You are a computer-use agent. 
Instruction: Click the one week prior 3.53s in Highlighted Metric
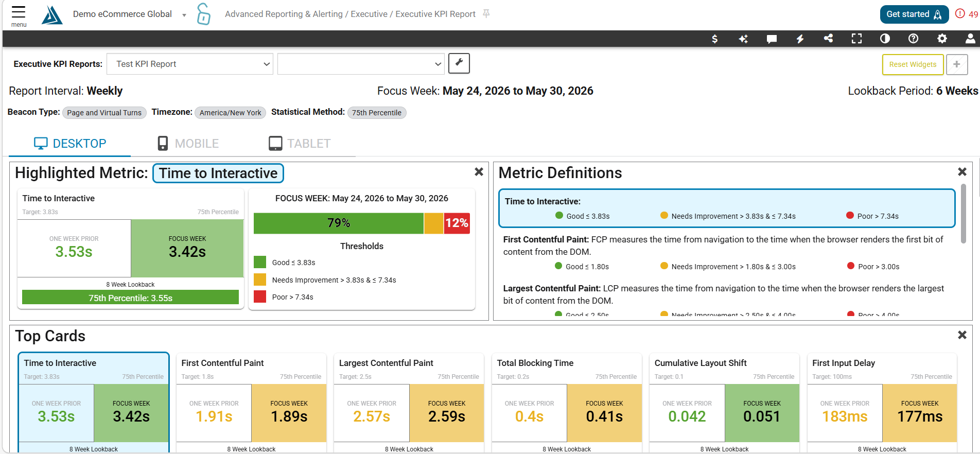coord(74,252)
